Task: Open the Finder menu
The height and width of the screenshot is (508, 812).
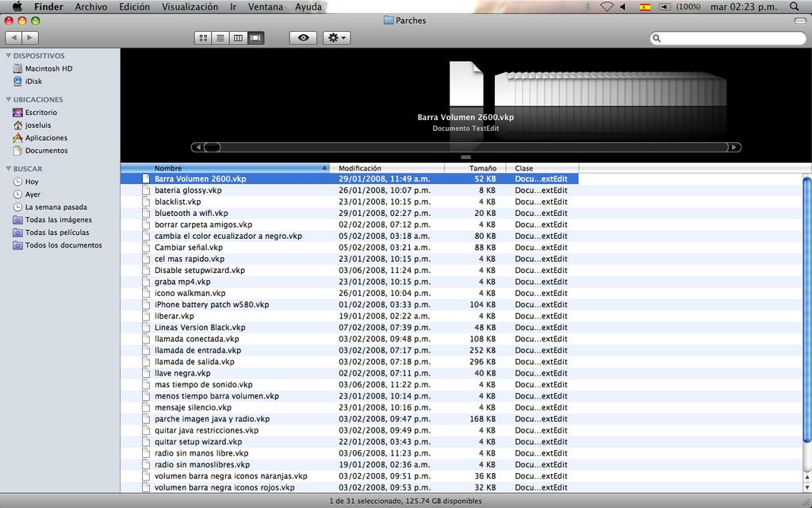Action: coord(48,6)
